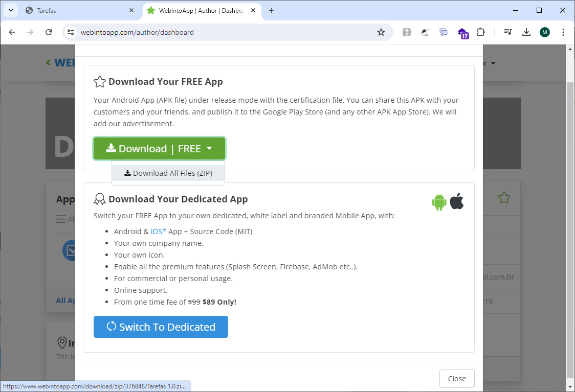
Task: Click the "Download Your Dedicated App" heading
Action: click(x=178, y=199)
